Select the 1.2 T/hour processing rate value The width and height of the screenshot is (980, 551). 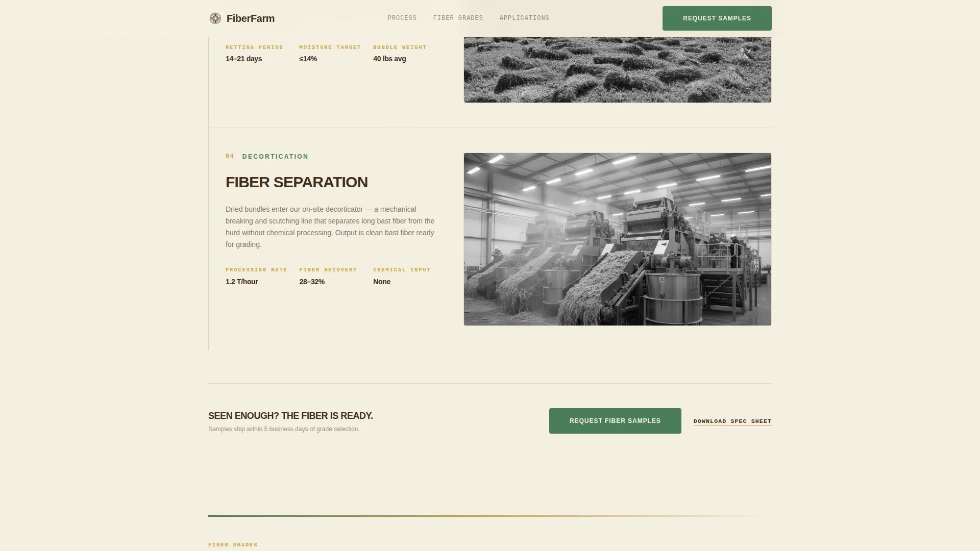pyautogui.click(x=242, y=282)
